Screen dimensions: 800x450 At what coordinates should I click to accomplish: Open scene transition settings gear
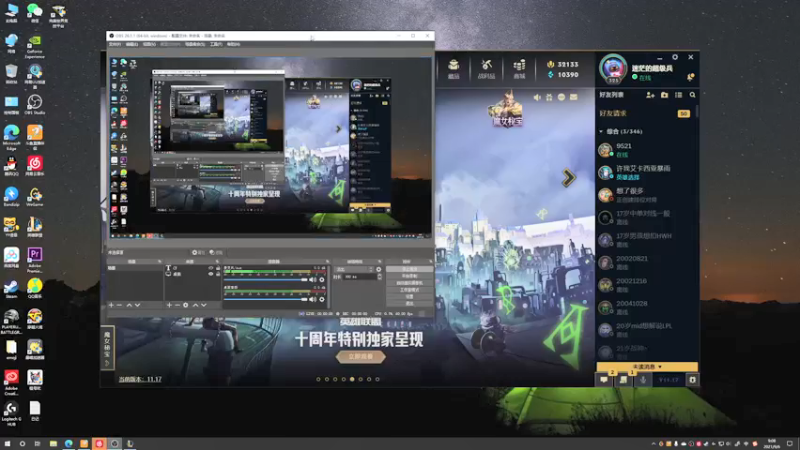click(x=378, y=269)
